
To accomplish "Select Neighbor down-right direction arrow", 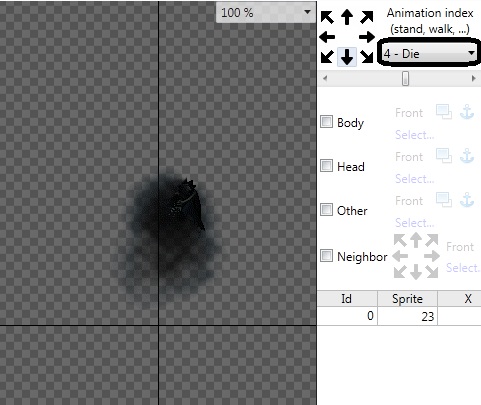I will click(432, 272).
